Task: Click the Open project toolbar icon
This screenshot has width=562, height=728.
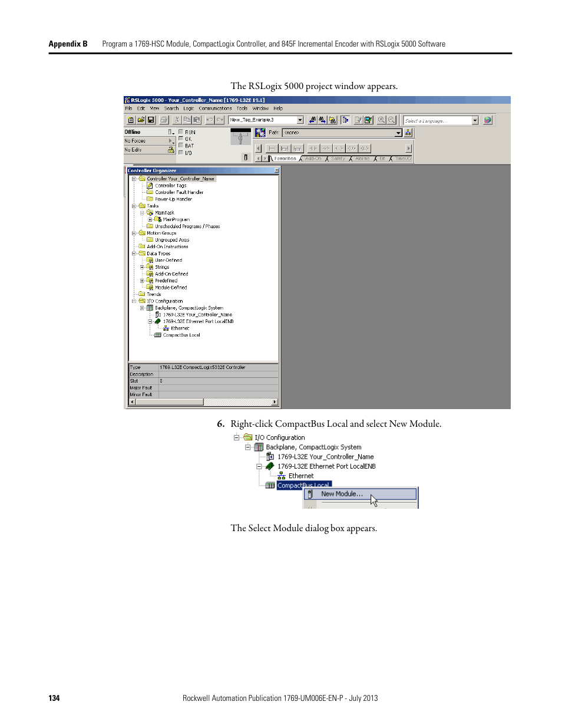Action: click(141, 120)
